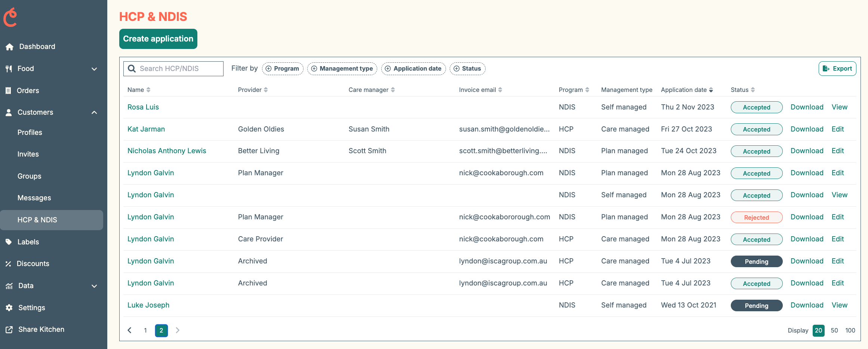Click the Share Kitchen external-link icon
The width and height of the screenshot is (868, 349).
(9, 330)
